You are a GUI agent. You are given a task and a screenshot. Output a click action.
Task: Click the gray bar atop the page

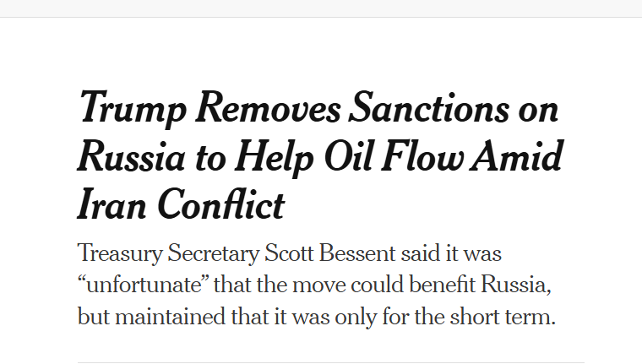click(321, 8)
